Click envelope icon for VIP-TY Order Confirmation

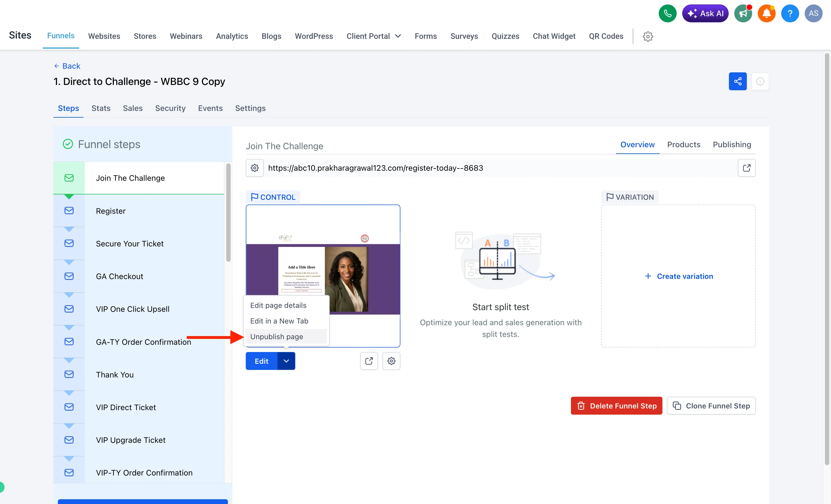coord(69,473)
